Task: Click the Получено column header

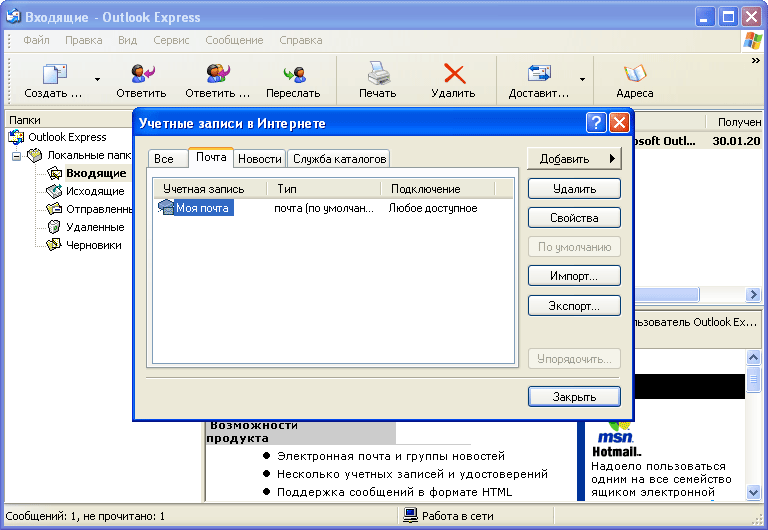Action: click(x=735, y=121)
